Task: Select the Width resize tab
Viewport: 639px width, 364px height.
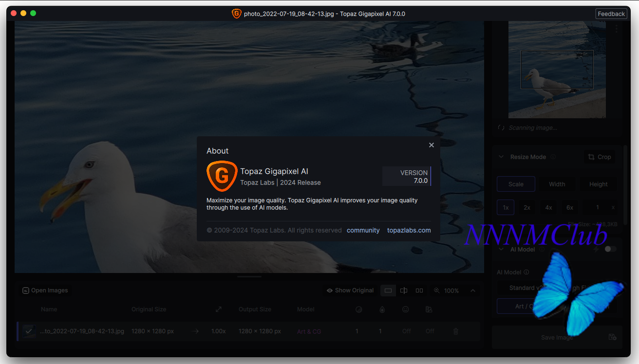Action: click(x=557, y=184)
